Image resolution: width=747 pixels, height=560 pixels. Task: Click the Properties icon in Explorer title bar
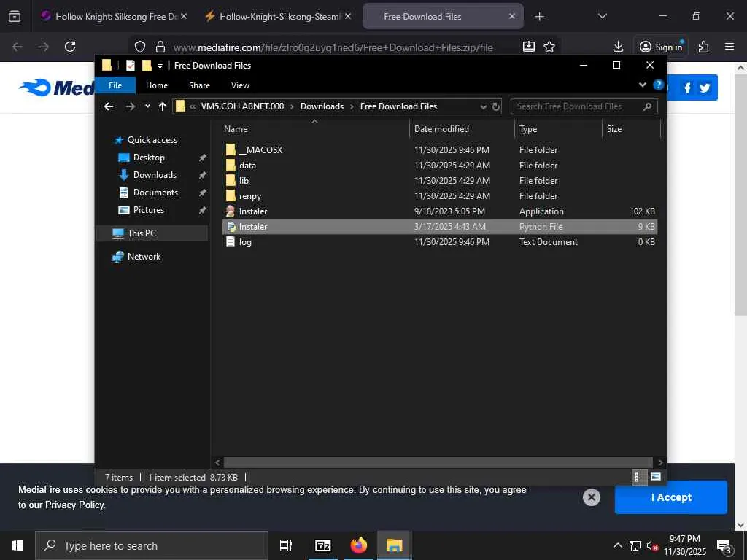tap(130, 65)
